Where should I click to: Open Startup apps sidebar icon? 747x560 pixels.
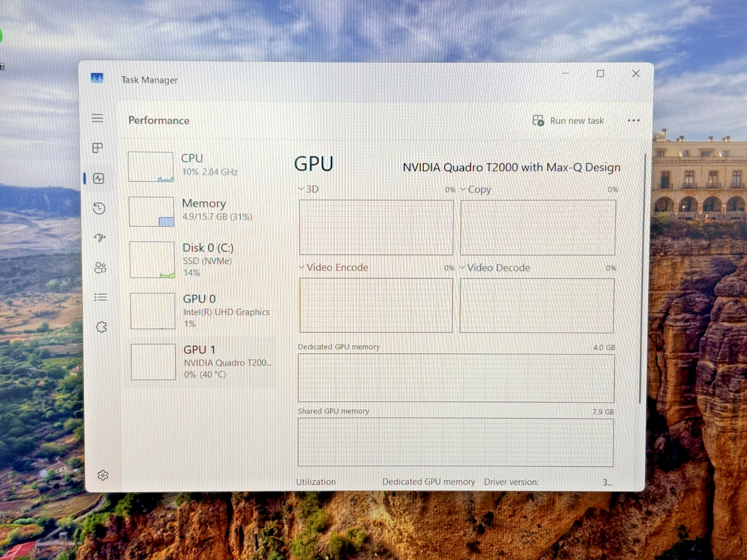click(100, 238)
